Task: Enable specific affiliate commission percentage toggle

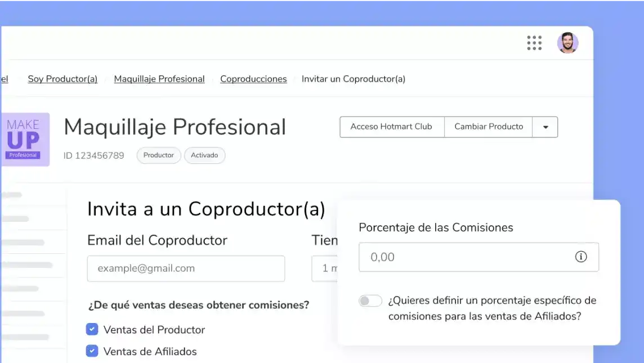Action: [x=370, y=301]
